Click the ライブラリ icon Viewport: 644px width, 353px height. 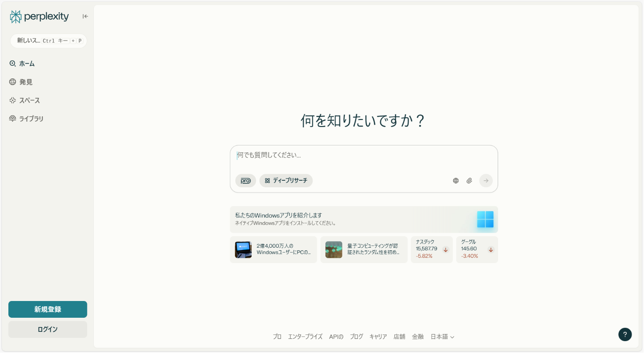tap(12, 119)
